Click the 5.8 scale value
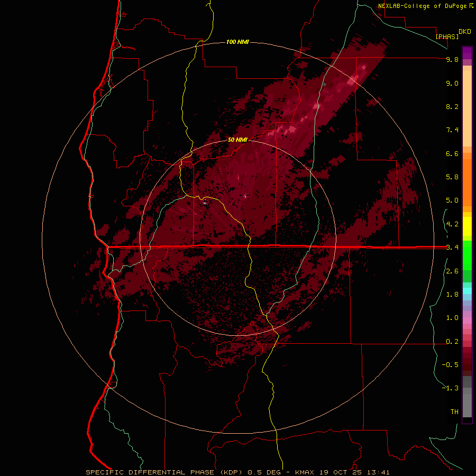Image resolution: width=476 pixels, height=476 pixels. [452, 177]
